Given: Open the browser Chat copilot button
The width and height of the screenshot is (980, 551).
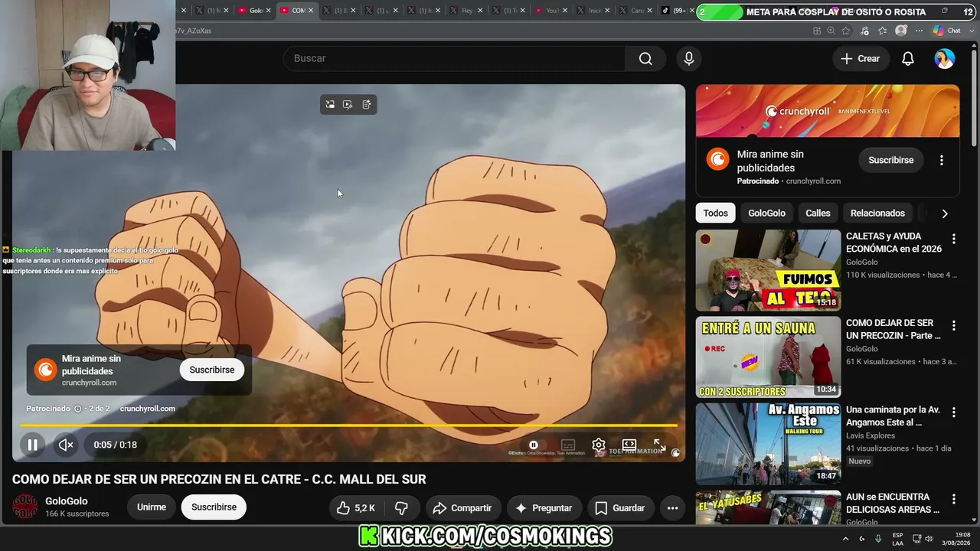Looking at the screenshot, I should pos(947,31).
